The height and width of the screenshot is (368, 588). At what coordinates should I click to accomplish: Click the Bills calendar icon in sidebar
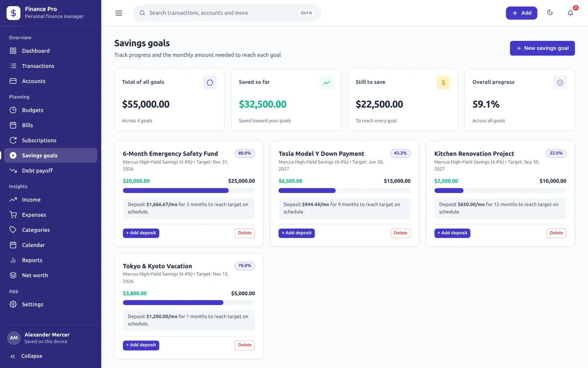[13, 125]
